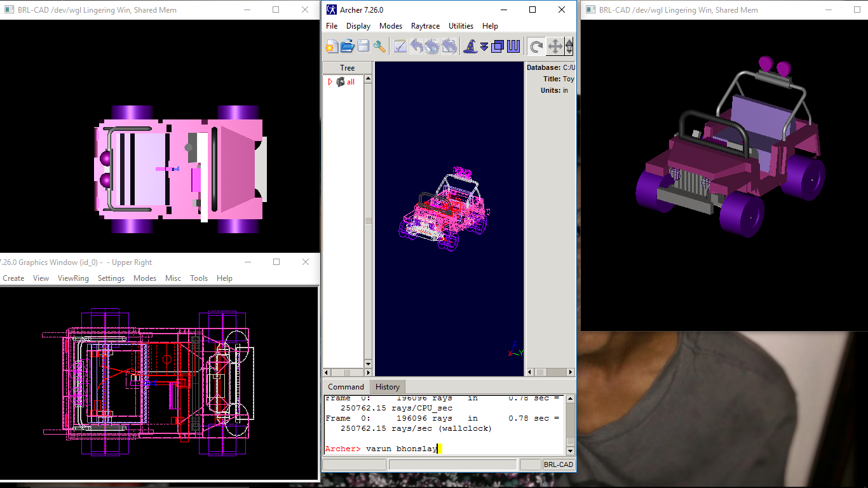Minimize the Archer 7.26.0 window
Image resolution: width=868 pixels, height=488 pixels.
pyautogui.click(x=503, y=10)
